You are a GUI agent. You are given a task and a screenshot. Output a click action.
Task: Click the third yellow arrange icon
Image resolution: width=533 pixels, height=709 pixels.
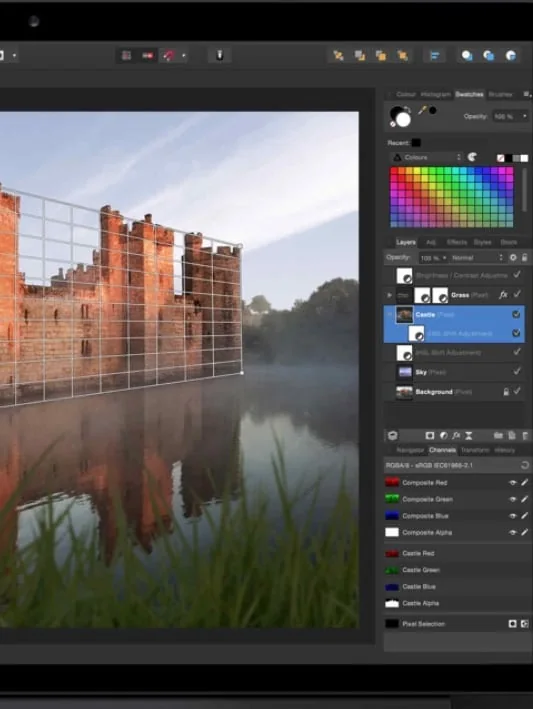[x=381, y=56]
